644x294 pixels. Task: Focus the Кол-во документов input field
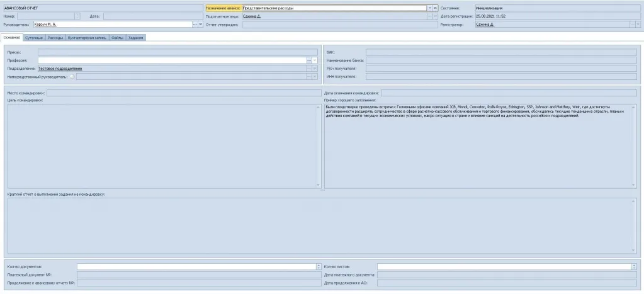pyautogui.click(x=195, y=266)
